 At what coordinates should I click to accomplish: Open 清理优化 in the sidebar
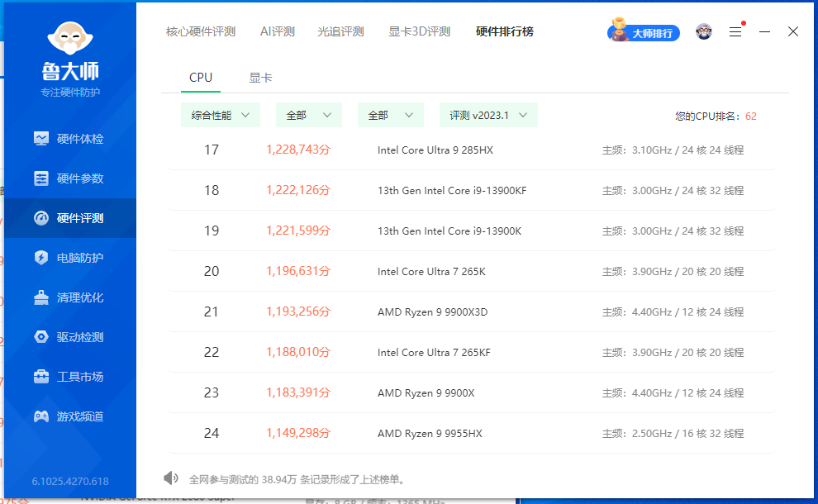pyautogui.click(x=70, y=297)
